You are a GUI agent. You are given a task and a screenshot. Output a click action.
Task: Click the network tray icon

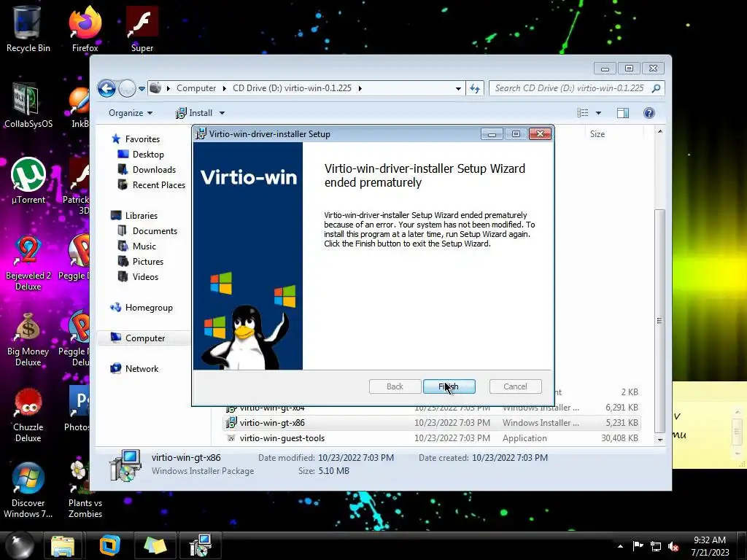click(x=656, y=546)
